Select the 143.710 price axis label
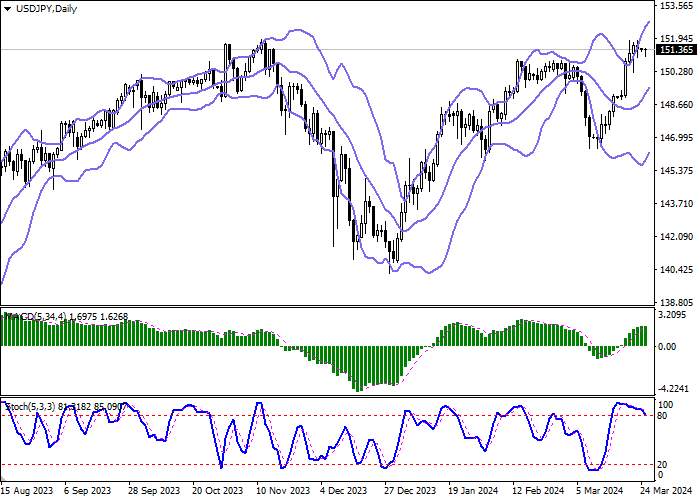This screenshot has height=500, width=700. point(677,204)
